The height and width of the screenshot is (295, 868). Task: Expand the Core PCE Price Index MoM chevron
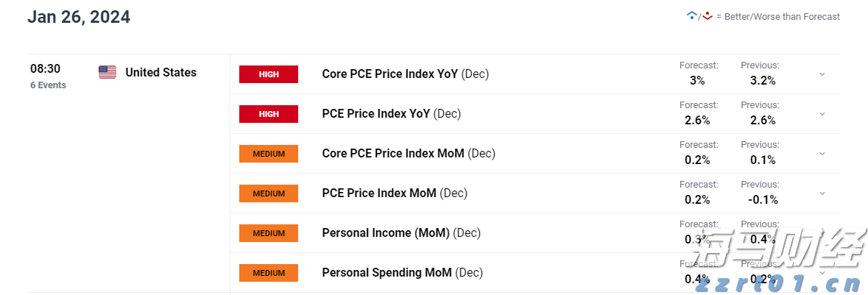point(822,154)
